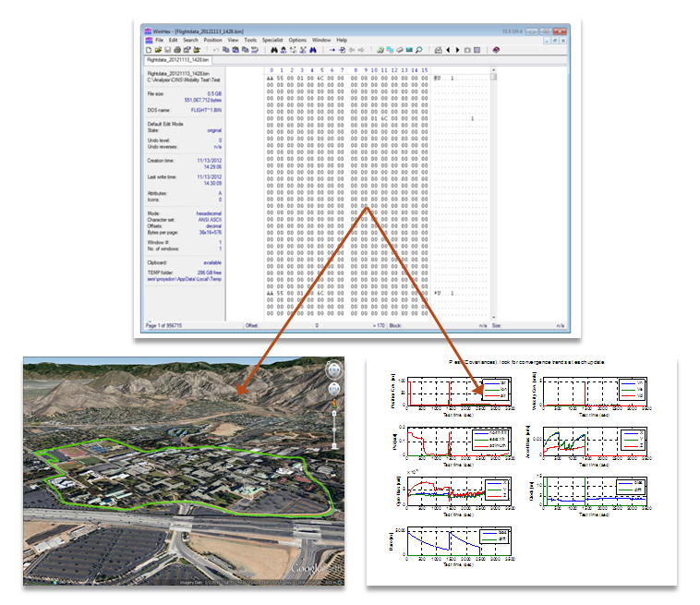Click the '6C' byte in the first hex row
The width and height of the screenshot is (700, 605).
tap(320, 79)
